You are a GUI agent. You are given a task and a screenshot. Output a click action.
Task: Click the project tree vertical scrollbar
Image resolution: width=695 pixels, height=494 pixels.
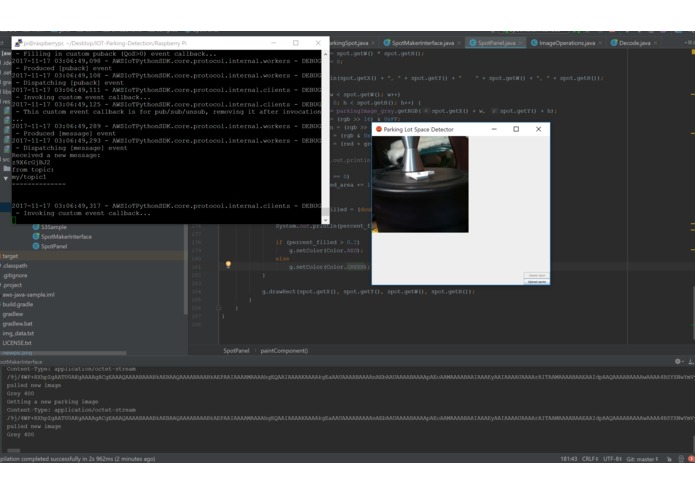(185, 269)
